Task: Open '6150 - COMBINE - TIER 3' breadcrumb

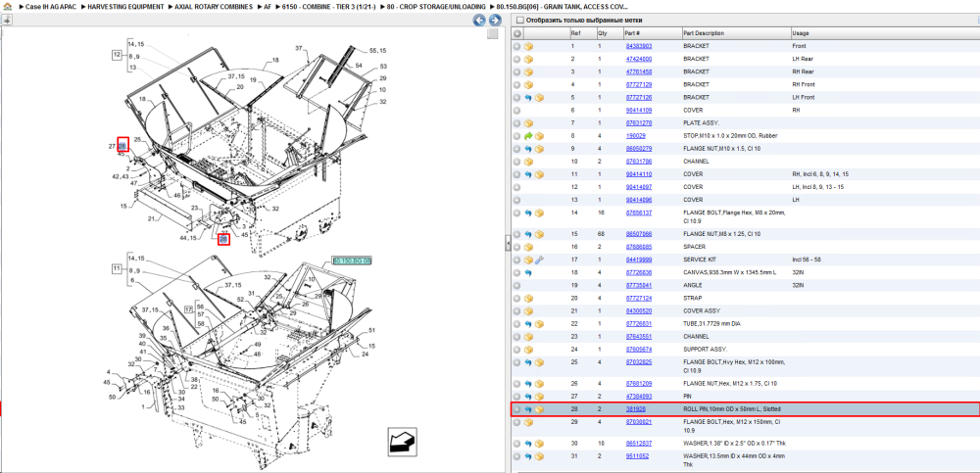Action: click(x=328, y=6)
